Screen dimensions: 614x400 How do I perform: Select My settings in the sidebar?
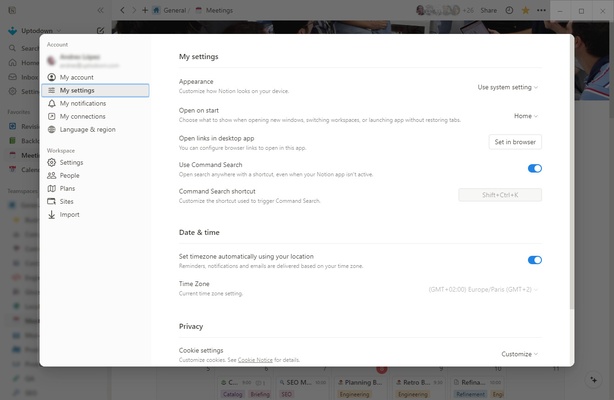[95, 90]
